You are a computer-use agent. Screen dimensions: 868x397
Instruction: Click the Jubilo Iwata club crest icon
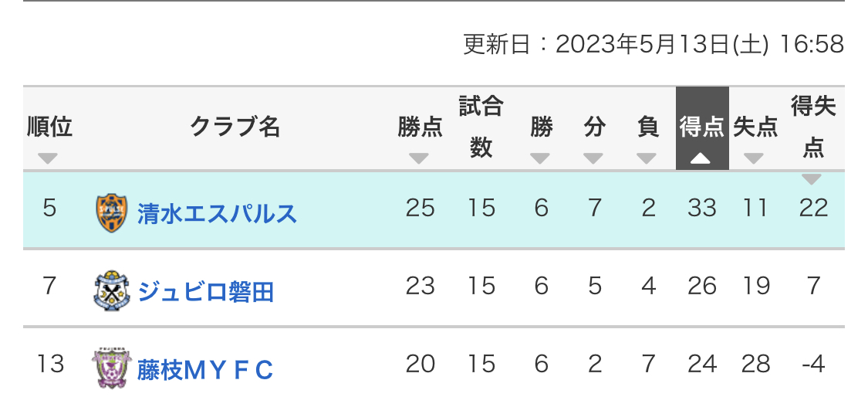click(x=111, y=290)
